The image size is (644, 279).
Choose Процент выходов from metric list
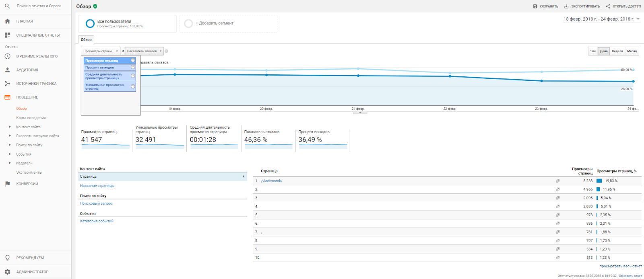(x=110, y=67)
